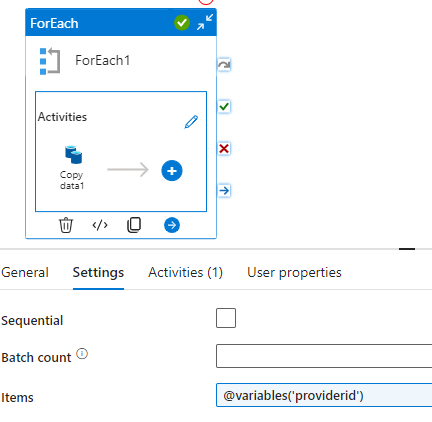Open the User properties tab

click(294, 273)
